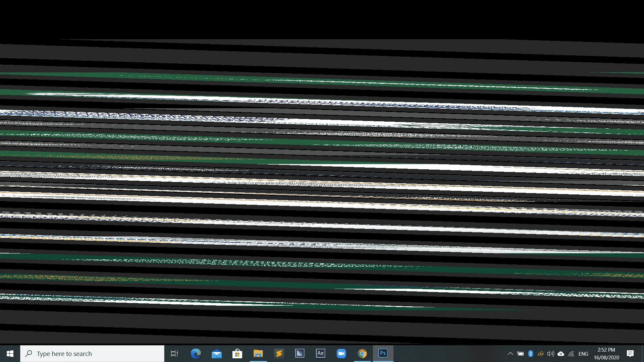
Task: Switch to the Google Chrome window
Action: click(362, 354)
